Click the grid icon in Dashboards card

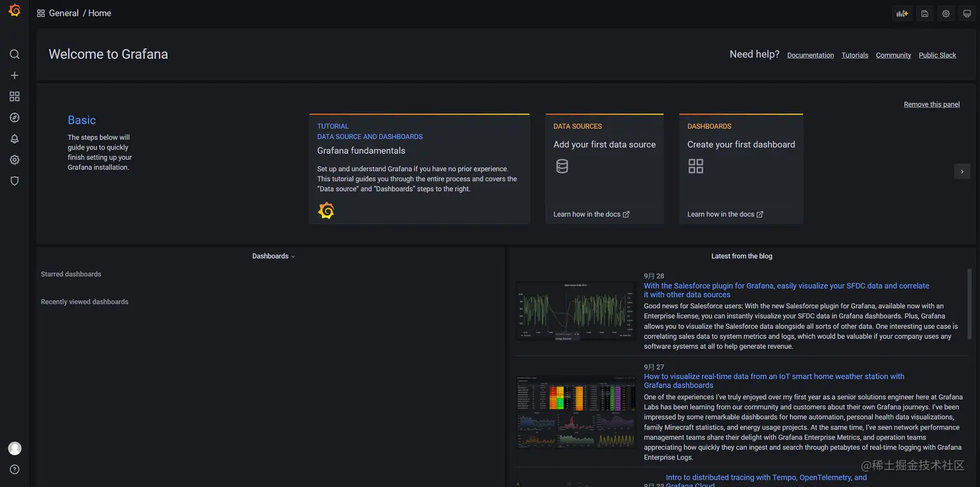695,166
